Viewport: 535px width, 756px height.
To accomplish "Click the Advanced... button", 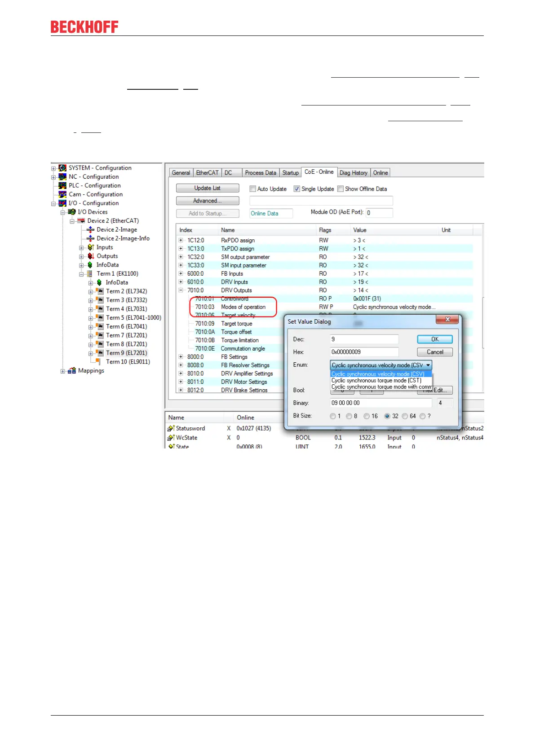I will point(208,201).
